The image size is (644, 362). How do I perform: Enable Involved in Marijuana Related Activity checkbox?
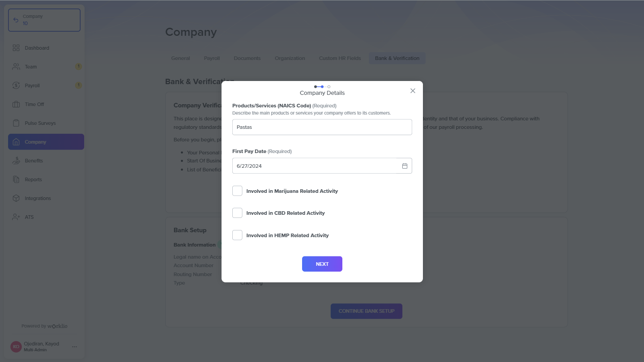[x=237, y=191]
